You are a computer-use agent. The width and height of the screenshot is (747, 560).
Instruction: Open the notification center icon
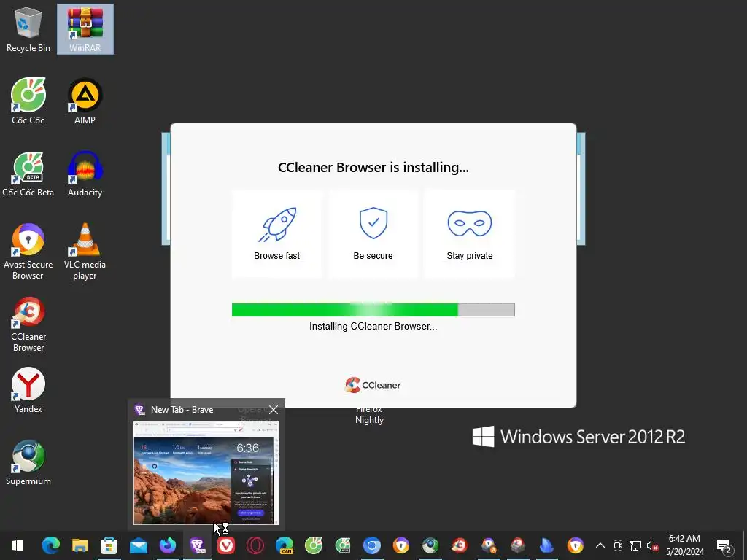click(x=724, y=546)
